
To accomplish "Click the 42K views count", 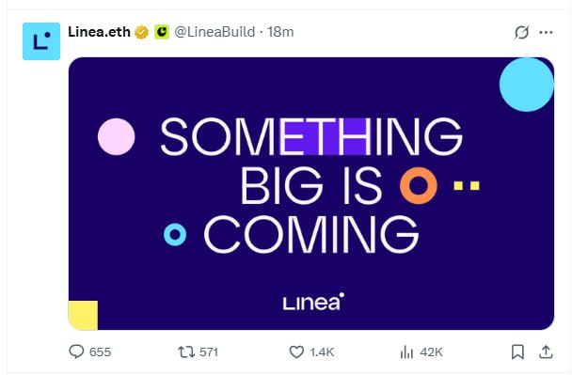I will [x=431, y=352].
